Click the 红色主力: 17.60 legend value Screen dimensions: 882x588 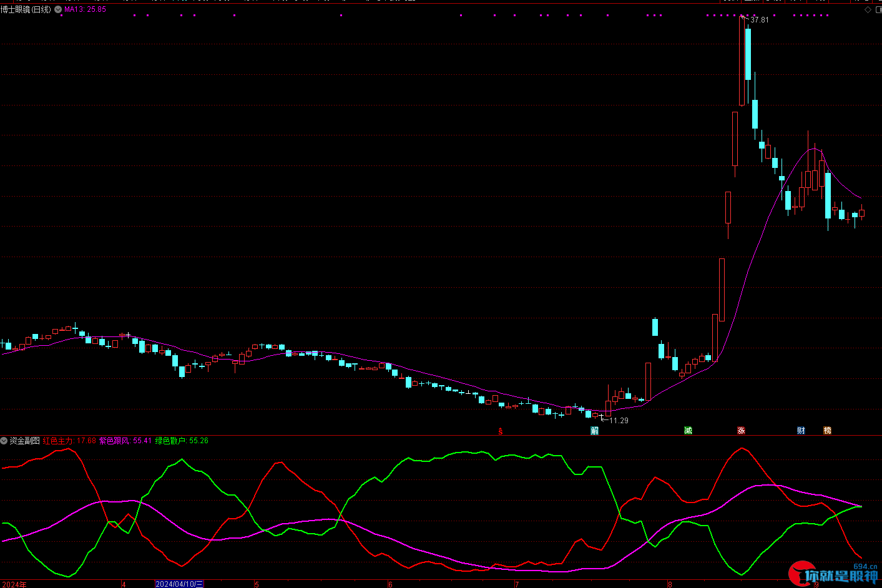click(69, 441)
